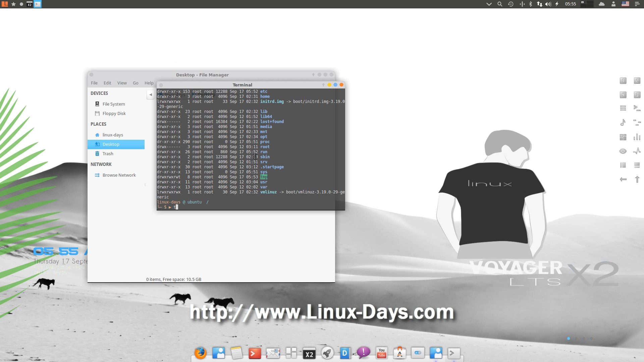The height and width of the screenshot is (362, 644).
Task: Open the settings toggle app in dock
Action: pos(418,353)
